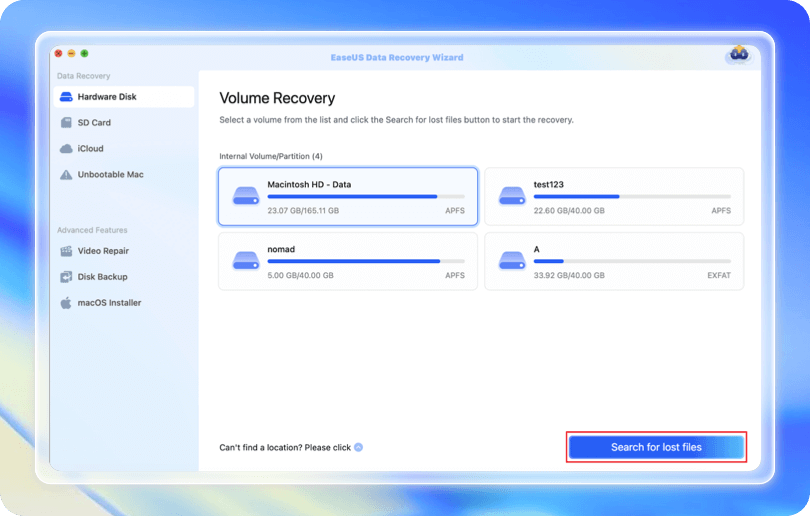Click the Disk Backup icon

[66, 277]
